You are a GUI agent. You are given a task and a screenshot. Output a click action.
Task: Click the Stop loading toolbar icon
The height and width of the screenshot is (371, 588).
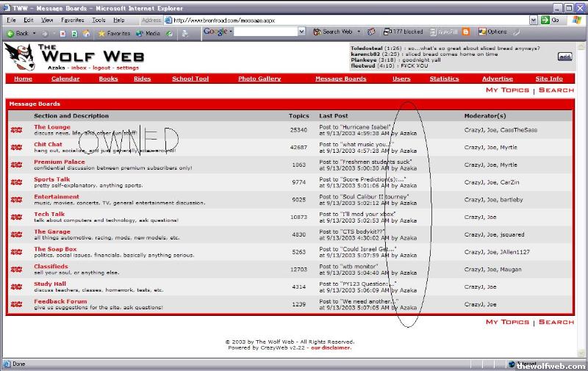point(62,34)
